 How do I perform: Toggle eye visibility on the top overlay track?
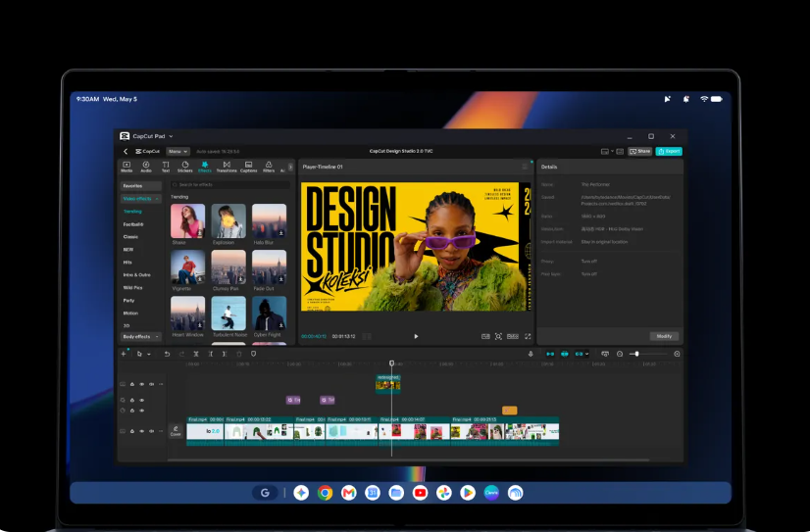(x=141, y=384)
